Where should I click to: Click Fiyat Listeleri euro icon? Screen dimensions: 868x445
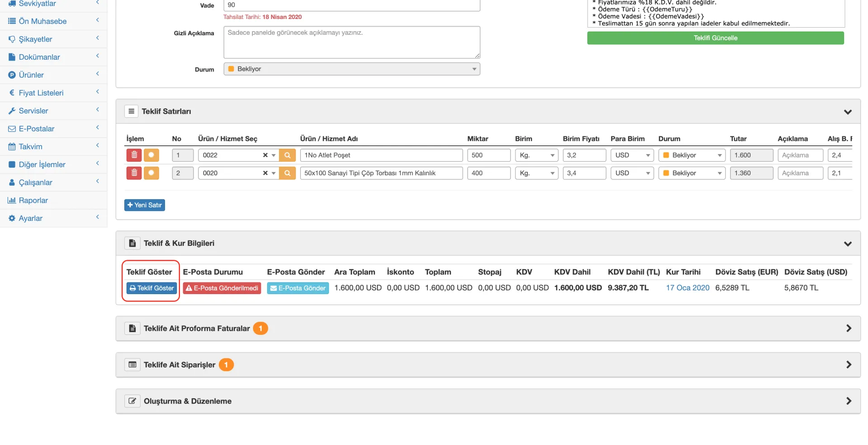(x=12, y=93)
